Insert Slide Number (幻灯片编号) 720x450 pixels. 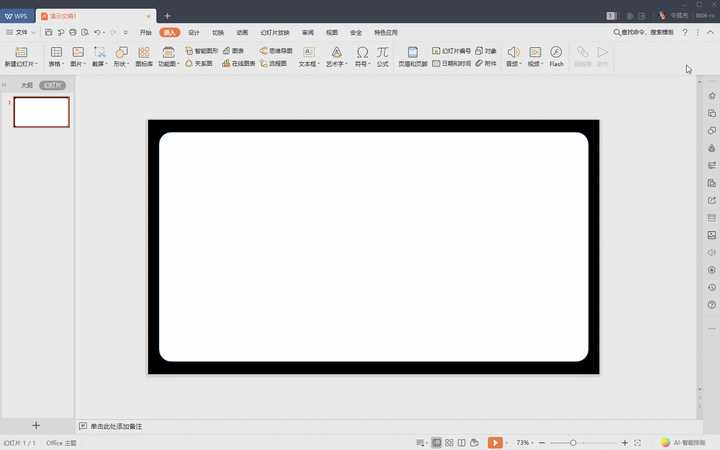(x=451, y=51)
